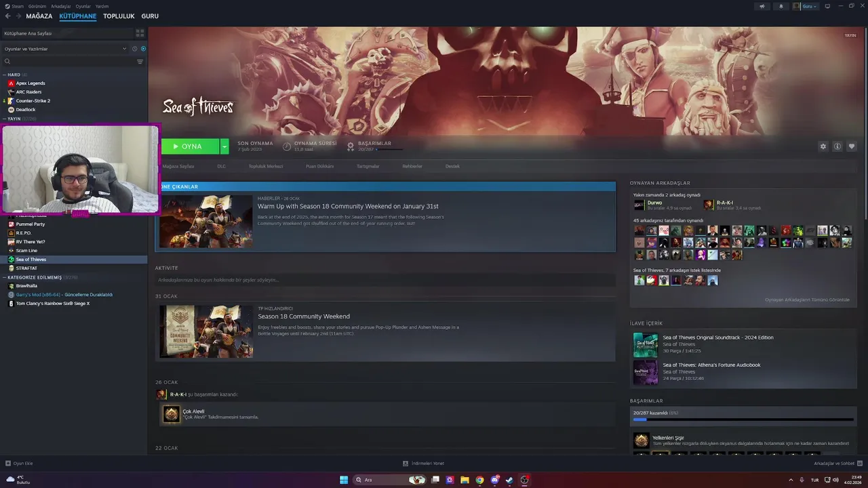
Task: Open the Oyunlar menu
Action: point(83,6)
